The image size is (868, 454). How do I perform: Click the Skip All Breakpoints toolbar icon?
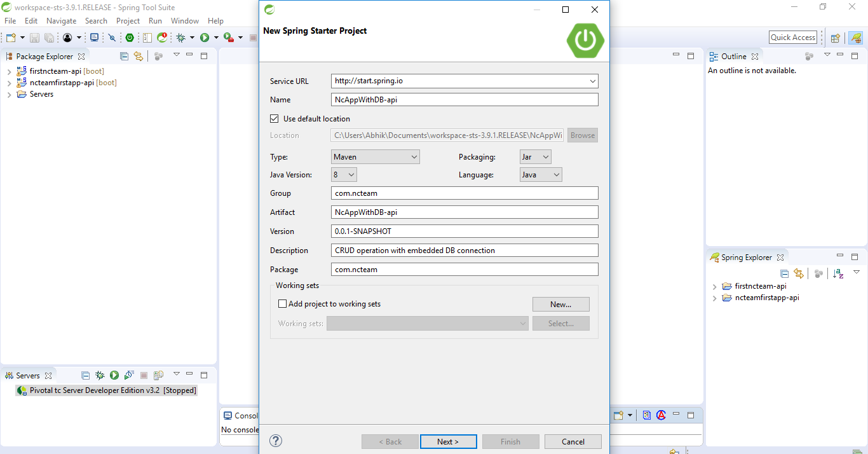(112, 37)
